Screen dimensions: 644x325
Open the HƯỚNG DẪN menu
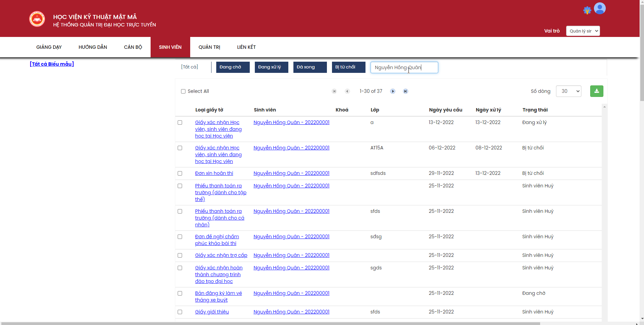click(93, 47)
